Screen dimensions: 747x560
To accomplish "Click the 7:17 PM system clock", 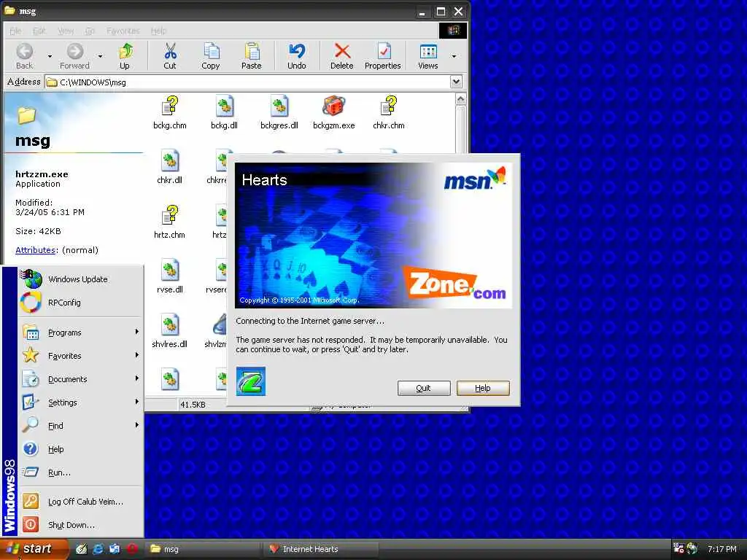I will 721,549.
